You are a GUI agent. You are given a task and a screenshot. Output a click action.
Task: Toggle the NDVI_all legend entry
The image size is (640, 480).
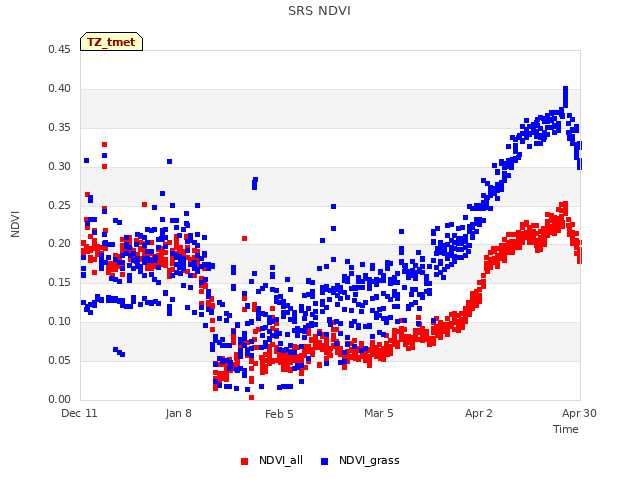point(272,460)
